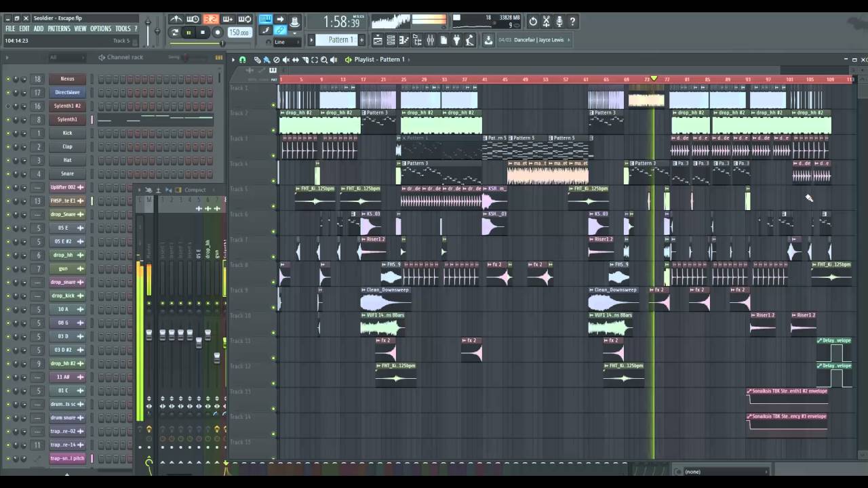Mute the Clap channel LED

tap(8, 146)
